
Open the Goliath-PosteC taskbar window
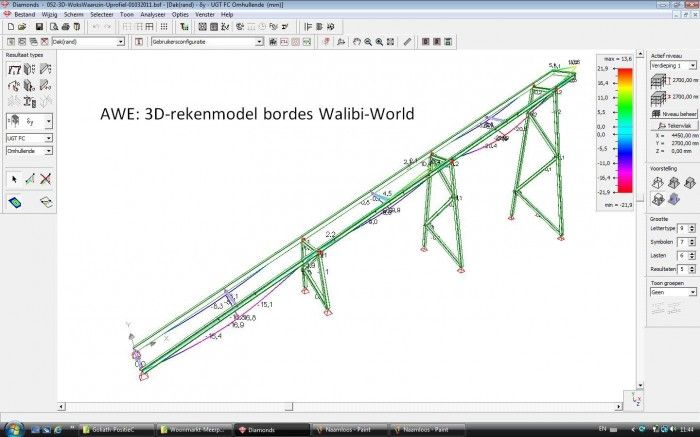click(x=117, y=430)
